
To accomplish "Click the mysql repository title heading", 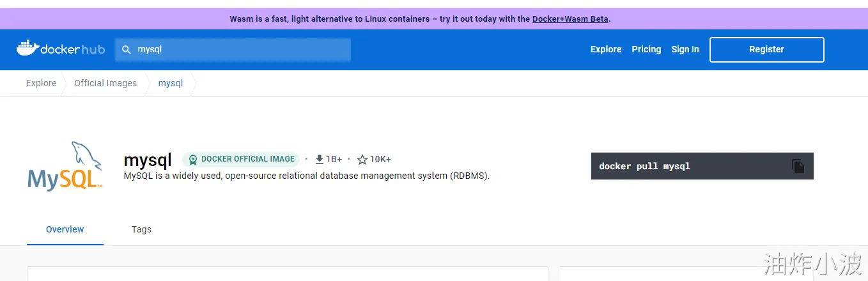I will tap(148, 159).
